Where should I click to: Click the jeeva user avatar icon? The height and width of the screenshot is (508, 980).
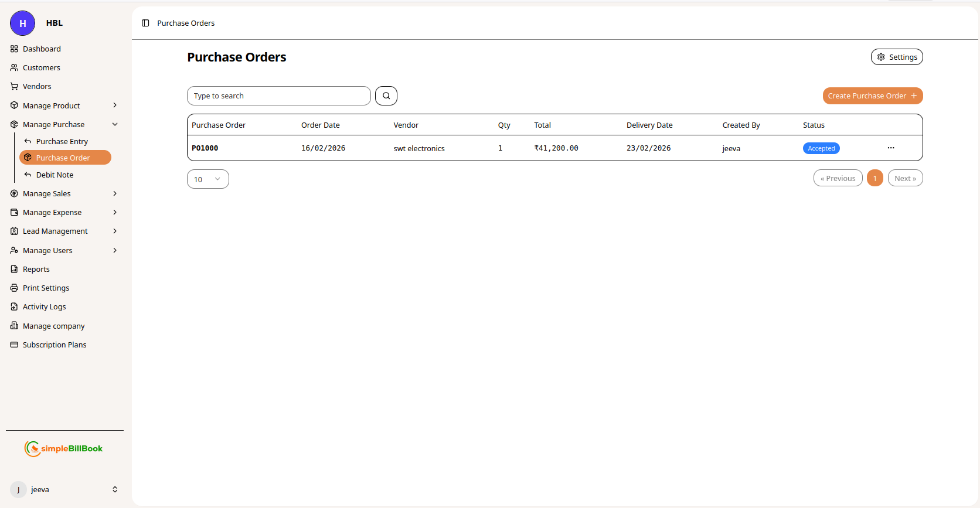coord(18,489)
